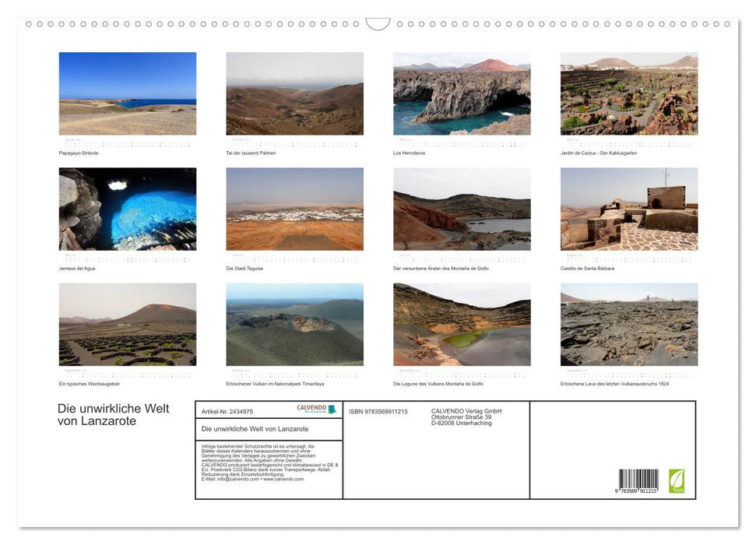Viewport: 756px width, 545px height.
Task: Click caption 'Die Lagune des Vulkans Montaña de Golfo'
Action: [438, 384]
